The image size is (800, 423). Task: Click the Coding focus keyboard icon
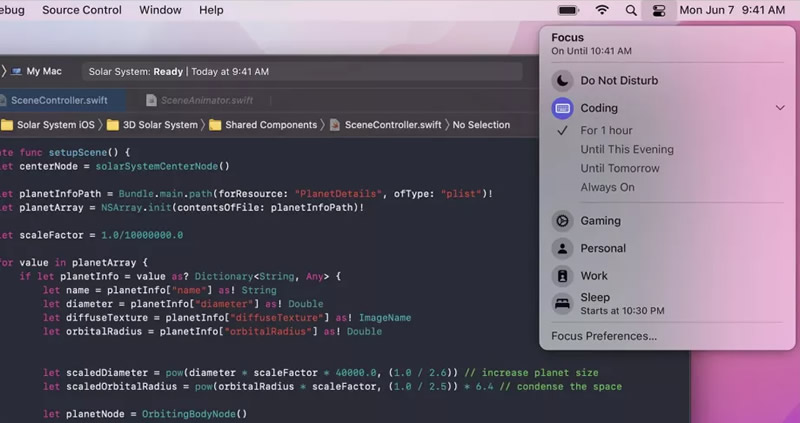pyautogui.click(x=562, y=108)
